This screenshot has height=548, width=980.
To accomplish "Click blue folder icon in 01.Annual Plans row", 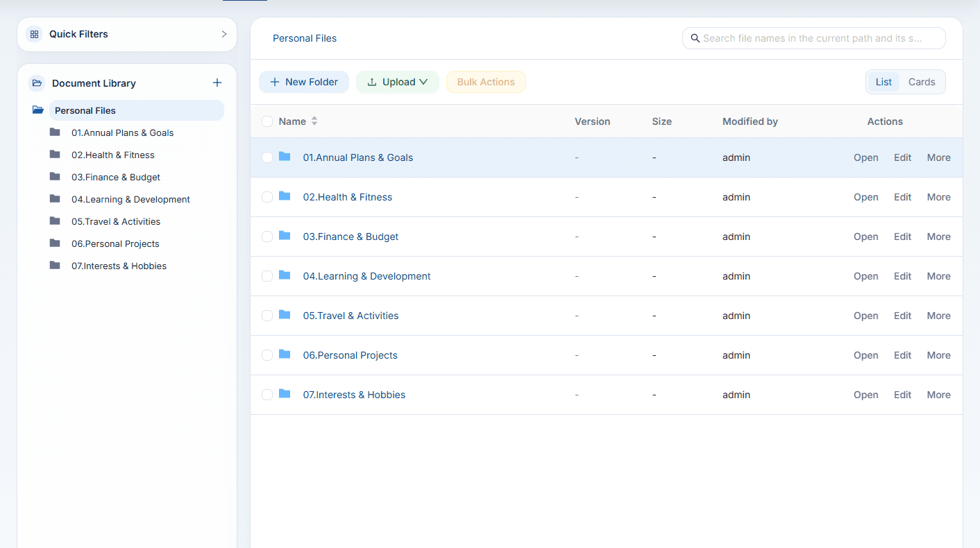I will [x=285, y=156].
